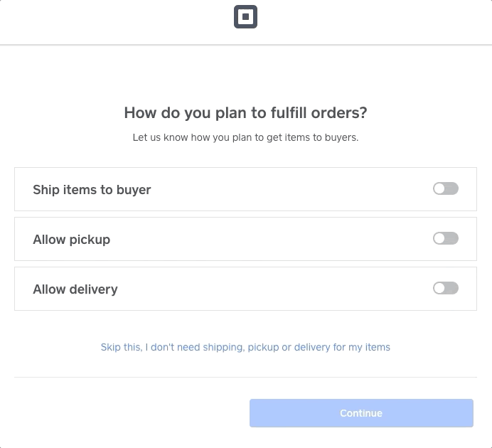Toggle the Allow delivery switch on
The image size is (492, 448).
(446, 288)
